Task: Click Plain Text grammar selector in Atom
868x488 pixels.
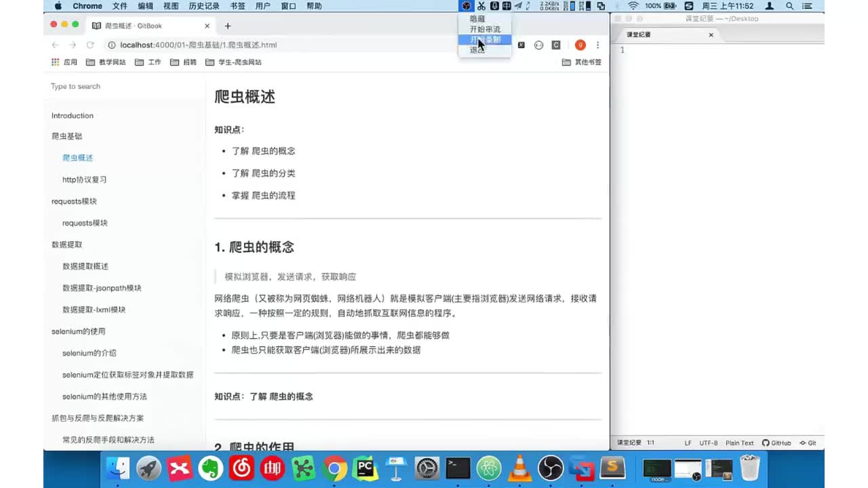Action: [x=740, y=443]
